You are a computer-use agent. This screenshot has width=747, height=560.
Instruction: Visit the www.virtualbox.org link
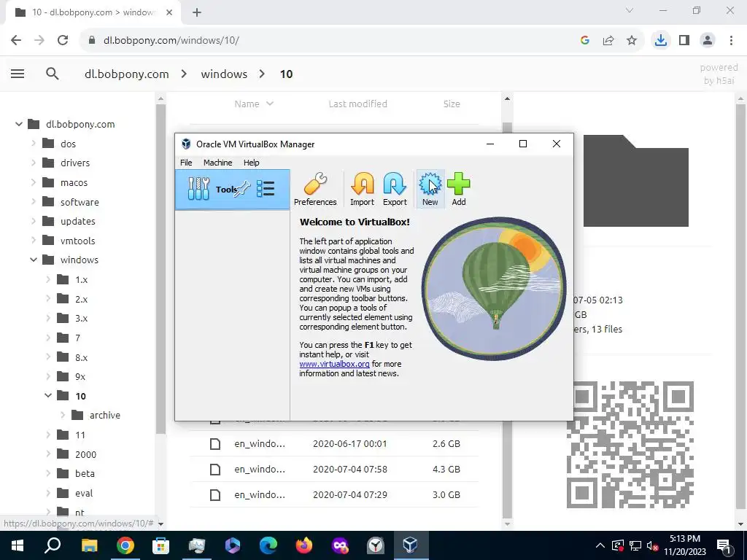click(334, 364)
